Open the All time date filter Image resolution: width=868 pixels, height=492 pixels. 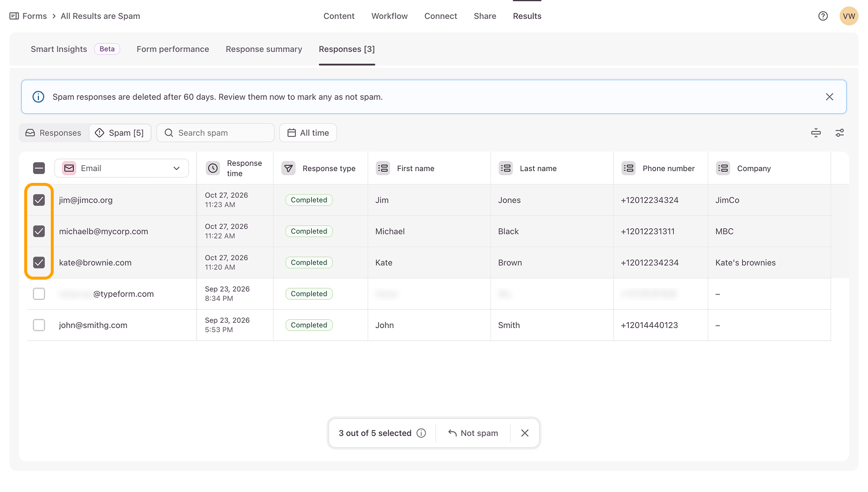point(308,133)
